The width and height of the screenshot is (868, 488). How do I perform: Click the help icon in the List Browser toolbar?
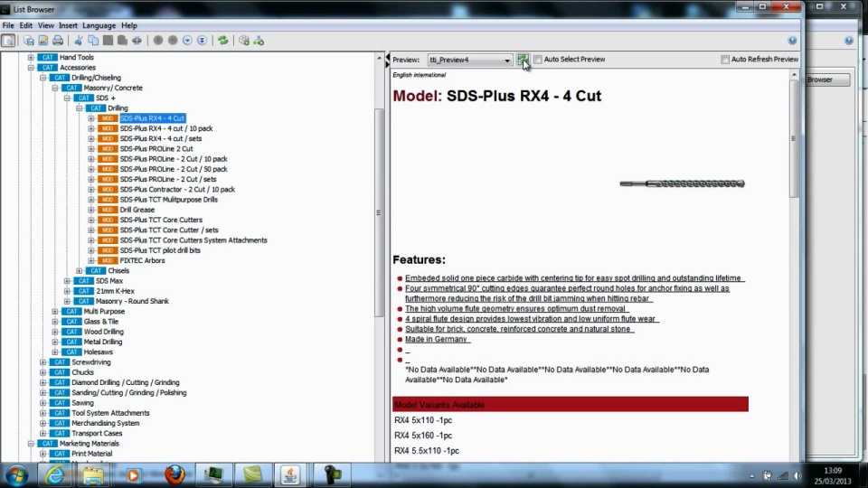[792, 41]
